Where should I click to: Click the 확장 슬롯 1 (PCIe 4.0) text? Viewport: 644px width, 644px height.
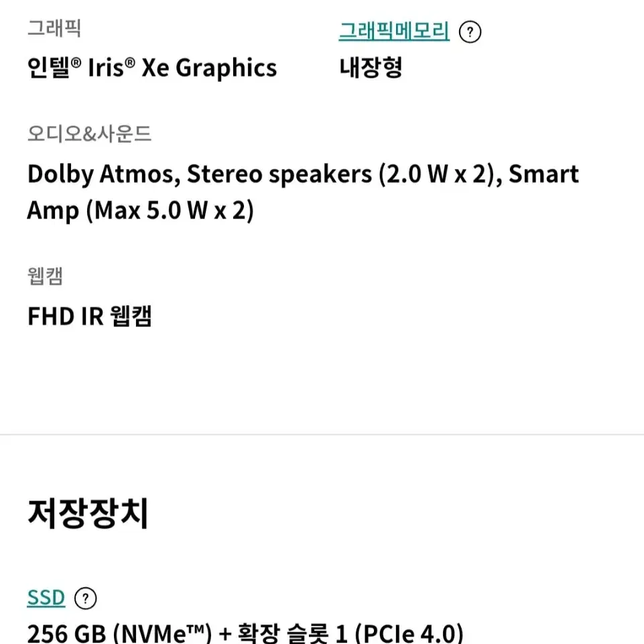[350, 633]
